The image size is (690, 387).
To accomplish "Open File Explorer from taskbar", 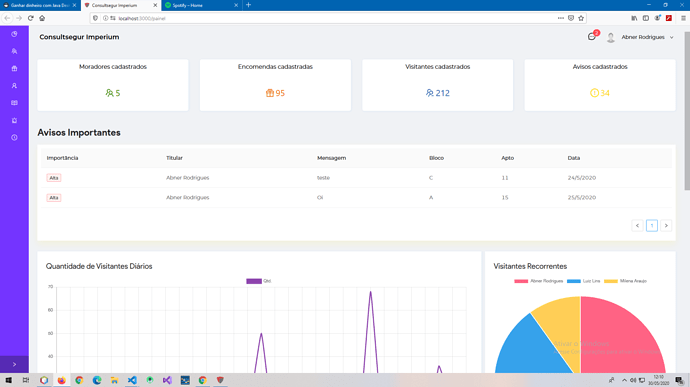I will coord(114,380).
